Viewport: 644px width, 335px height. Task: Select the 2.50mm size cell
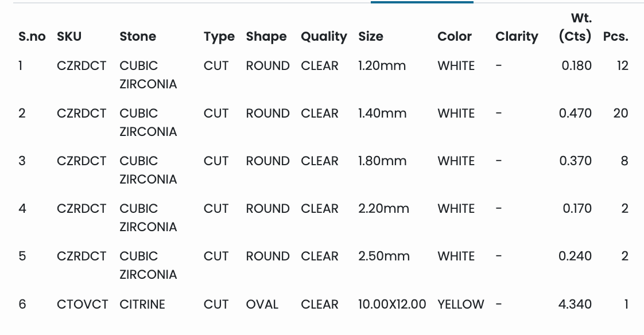click(x=384, y=256)
